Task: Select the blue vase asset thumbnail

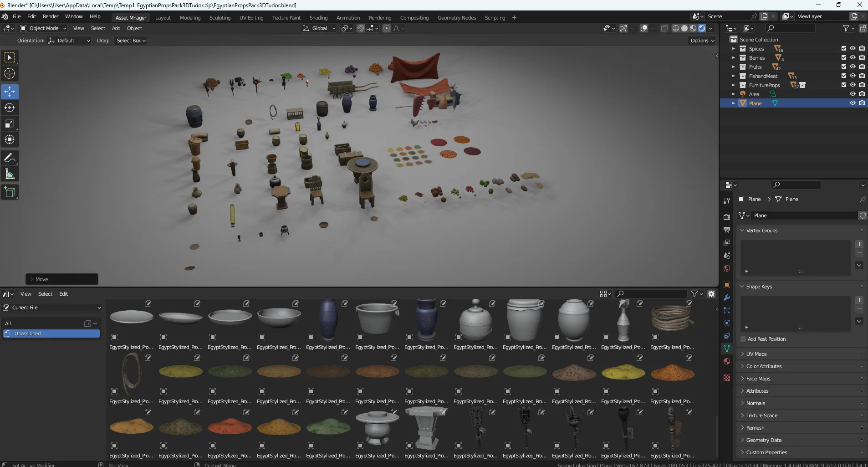Action: (329, 319)
